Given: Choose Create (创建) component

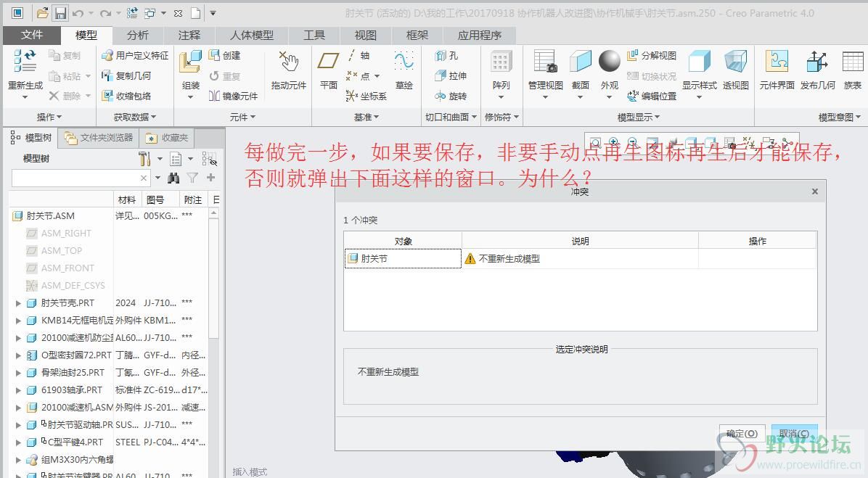Looking at the screenshot, I should (x=225, y=55).
